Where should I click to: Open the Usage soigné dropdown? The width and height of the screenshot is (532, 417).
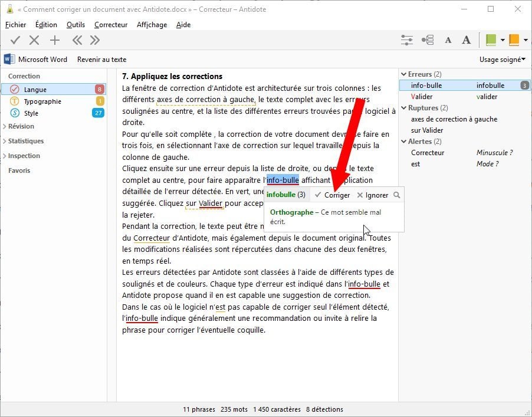pyautogui.click(x=502, y=60)
